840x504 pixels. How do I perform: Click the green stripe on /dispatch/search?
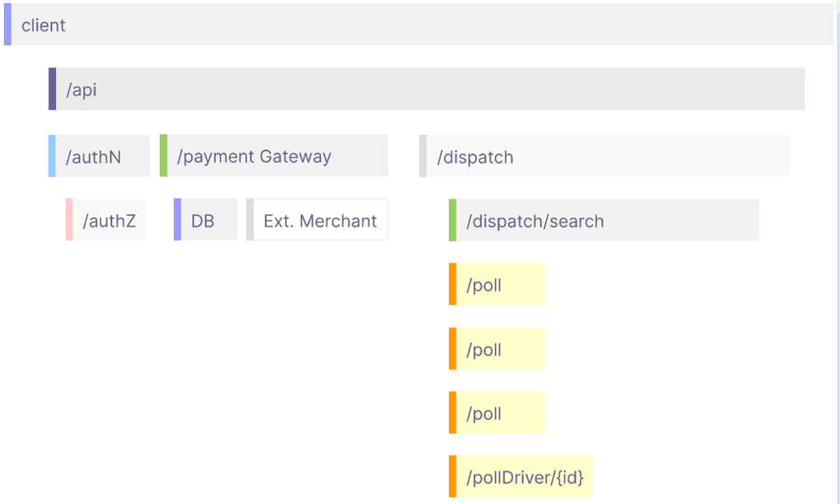point(452,221)
